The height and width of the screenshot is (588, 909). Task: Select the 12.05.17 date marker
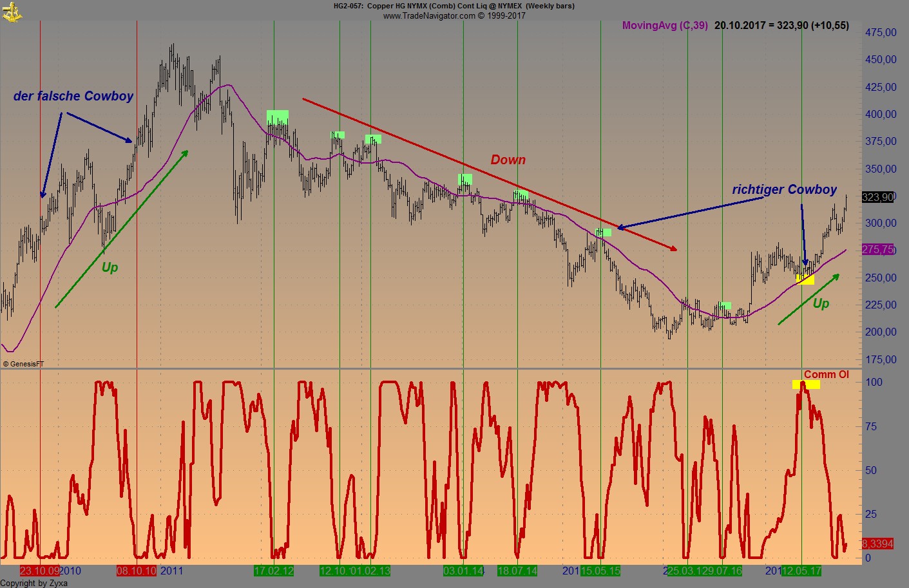pyautogui.click(x=801, y=571)
